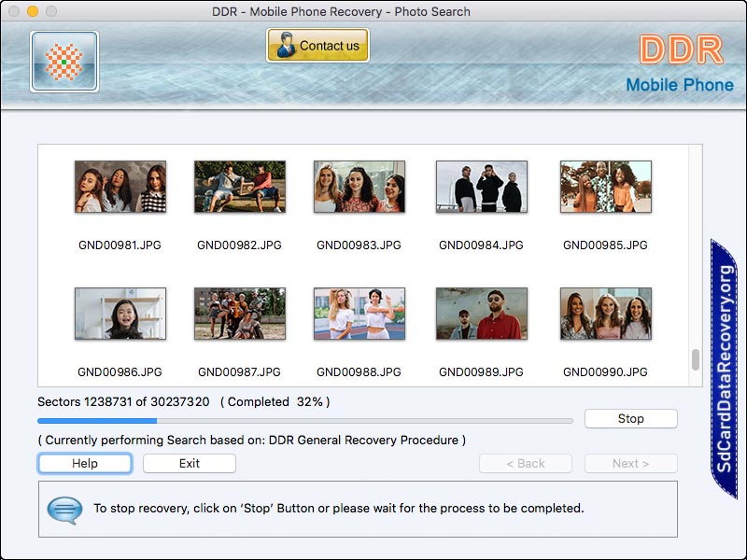Select the GND00984.JPG photo thumbnail

click(481, 187)
